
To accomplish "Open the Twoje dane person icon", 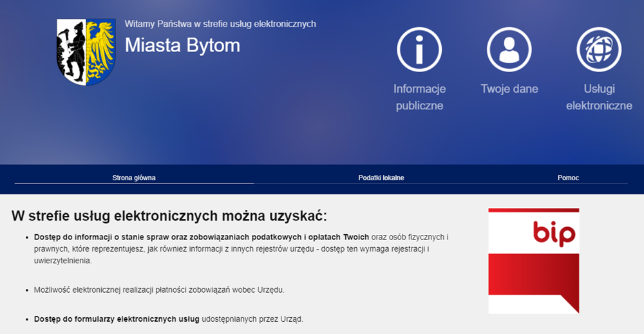I will (509, 50).
